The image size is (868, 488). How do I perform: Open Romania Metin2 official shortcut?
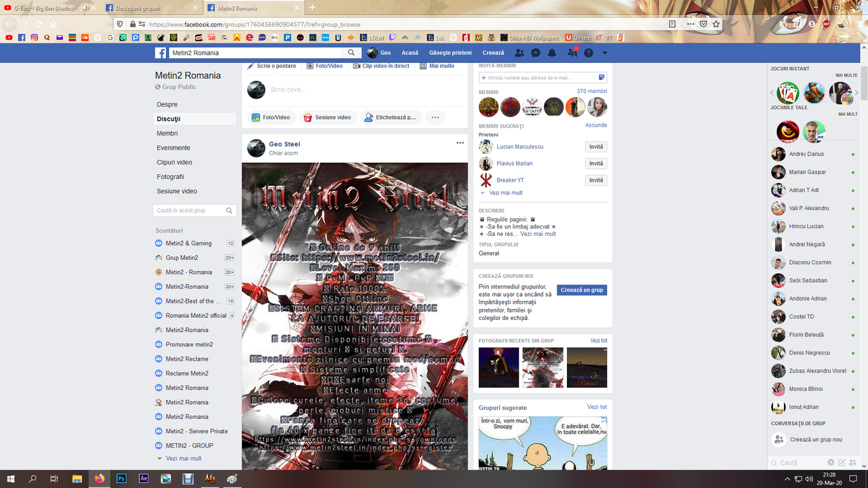[x=196, y=316]
